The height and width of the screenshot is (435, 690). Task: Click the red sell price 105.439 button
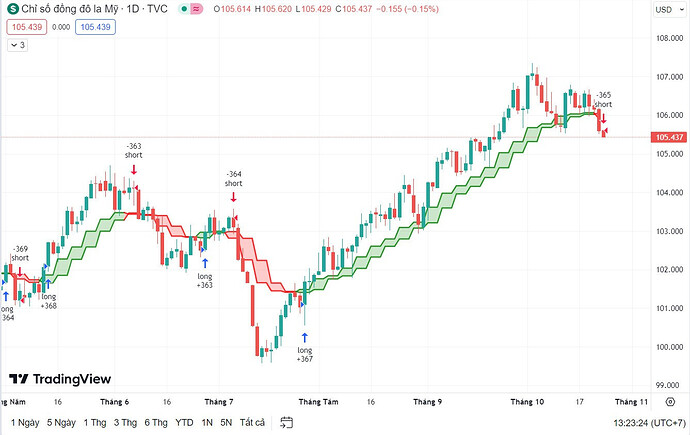[27, 27]
